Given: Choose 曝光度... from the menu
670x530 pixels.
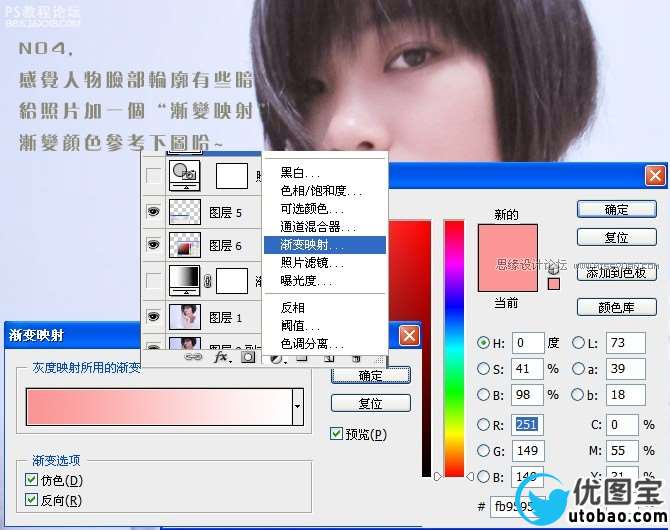Looking at the screenshot, I should 325,280.
